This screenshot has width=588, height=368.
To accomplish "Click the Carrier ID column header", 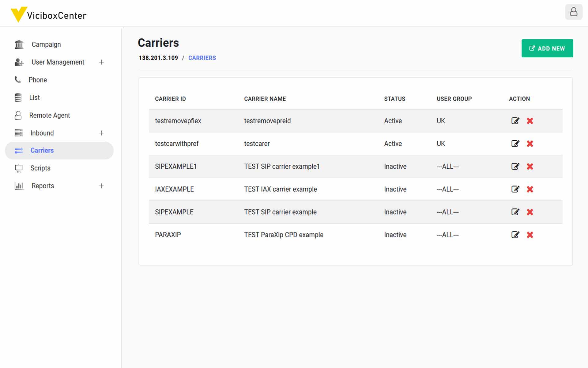I will (170, 99).
